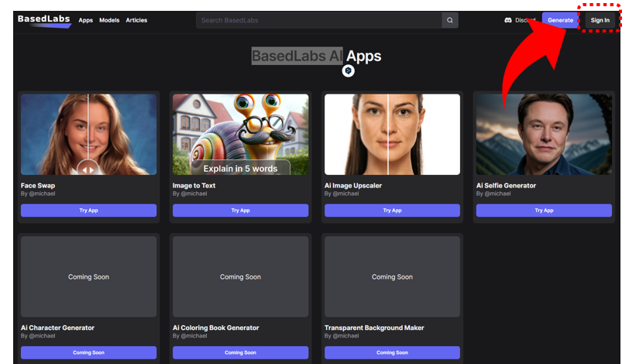Open the Face Swap thumbnail image
The image size is (629, 364).
[x=88, y=134]
